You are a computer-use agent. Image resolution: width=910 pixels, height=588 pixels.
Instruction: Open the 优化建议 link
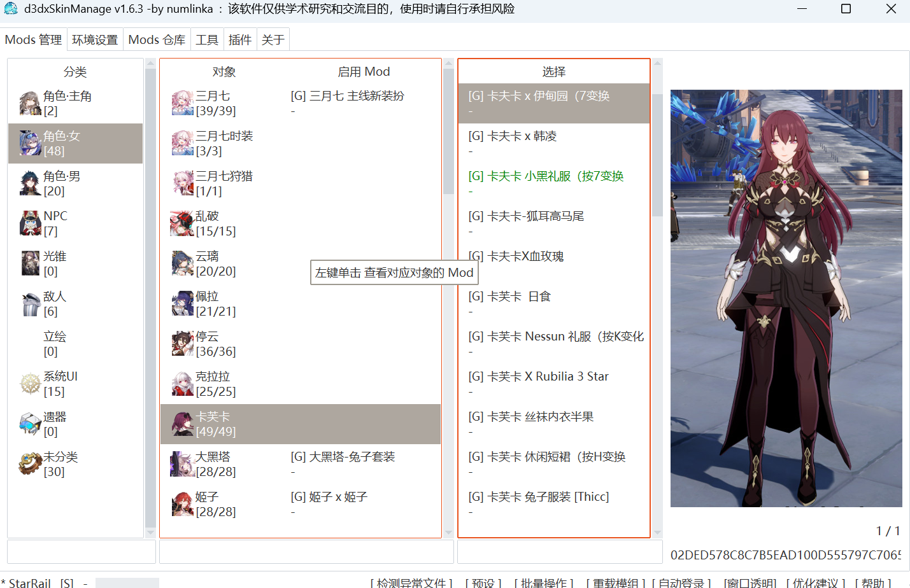(815, 583)
